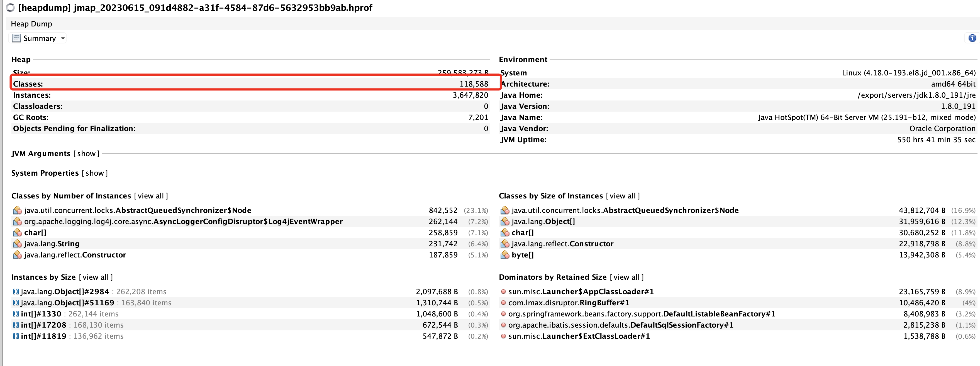Click class icon beside Constructor in size list
This screenshot has width=980, height=366.
(505, 244)
